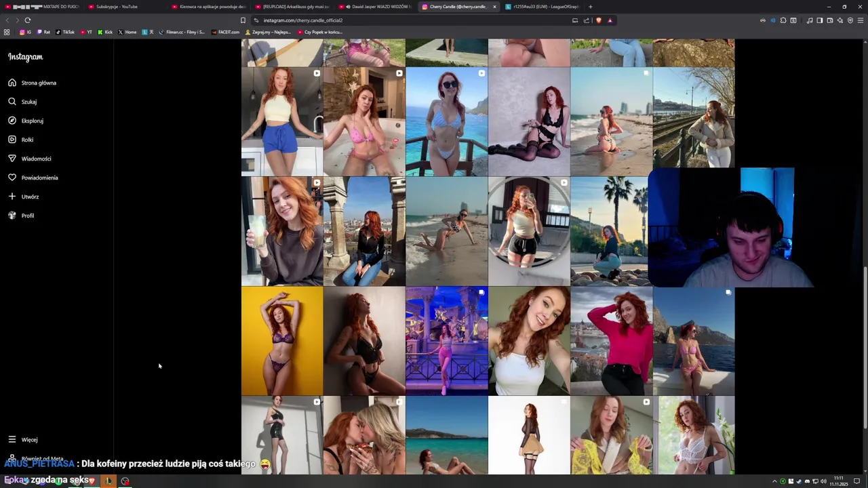The height and width of the screenshot is (488, 868).
Task: Open the YT bookmark
Action: [86, 32]
